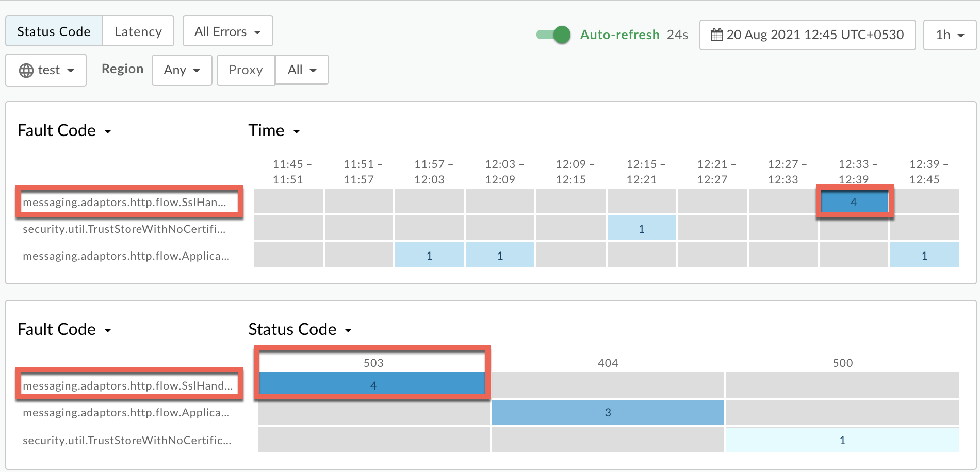
Task: Open the Region Any dropdown
Action: (x=182, y=70)
